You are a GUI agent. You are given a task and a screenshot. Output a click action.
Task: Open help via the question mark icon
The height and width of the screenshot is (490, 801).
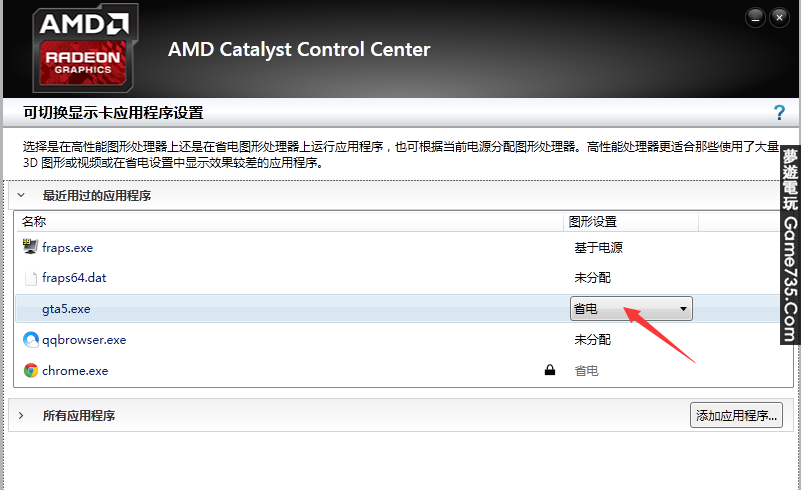coord(779,113)
